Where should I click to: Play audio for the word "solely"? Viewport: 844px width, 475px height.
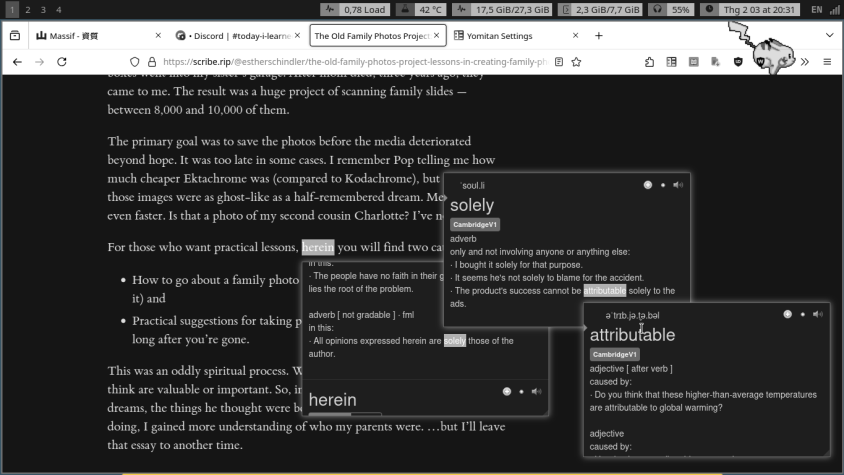[678, 185]
